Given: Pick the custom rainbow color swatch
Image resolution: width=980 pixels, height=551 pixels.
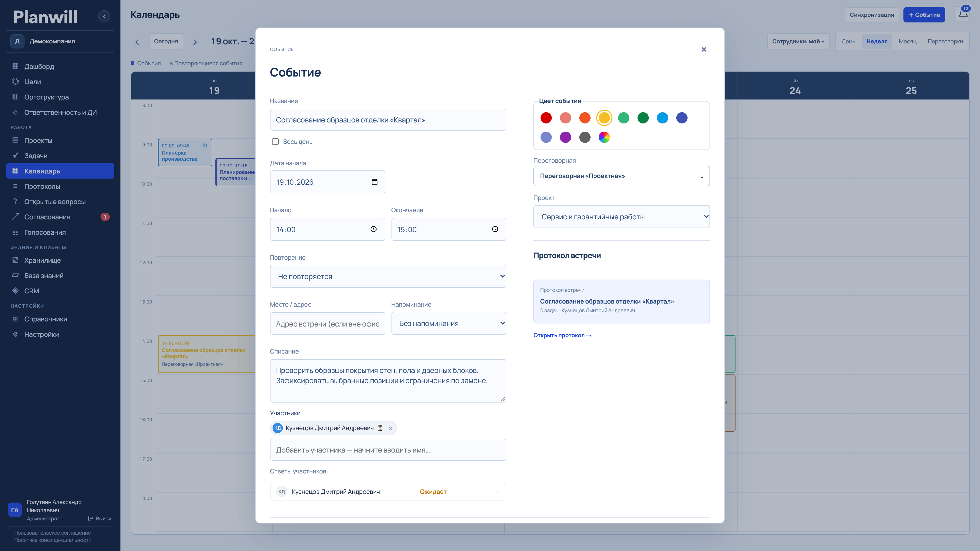Looking at the screenshot, I should tap(604, 137).
